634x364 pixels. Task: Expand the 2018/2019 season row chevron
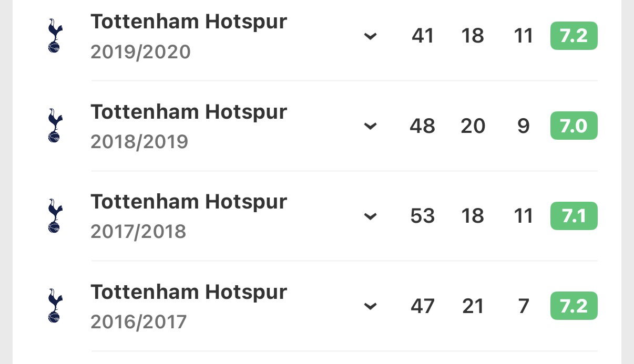click(x=371, y=126)
